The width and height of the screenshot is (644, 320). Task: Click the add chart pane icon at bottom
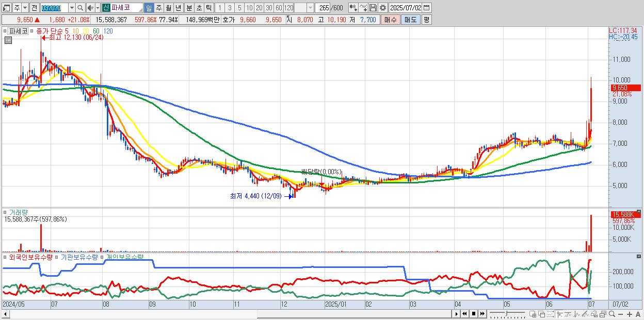click(533, 314)
